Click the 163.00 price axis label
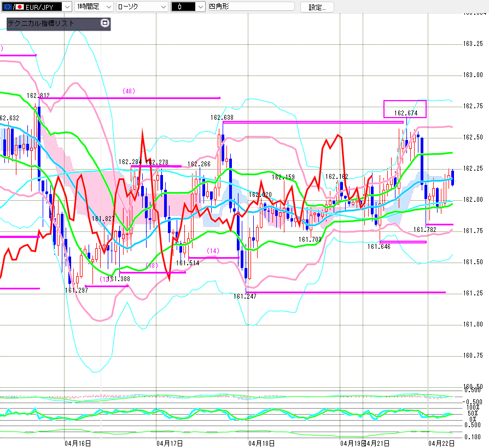 [473, 75]
